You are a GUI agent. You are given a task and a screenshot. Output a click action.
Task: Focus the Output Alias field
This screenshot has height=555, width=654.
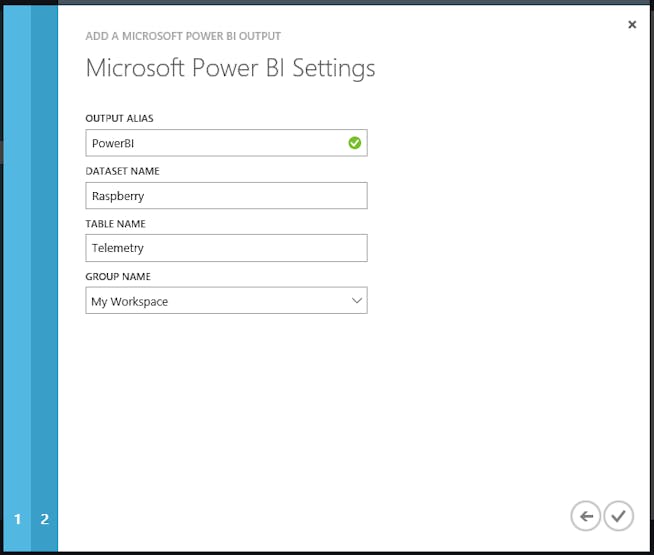[226, 143]
